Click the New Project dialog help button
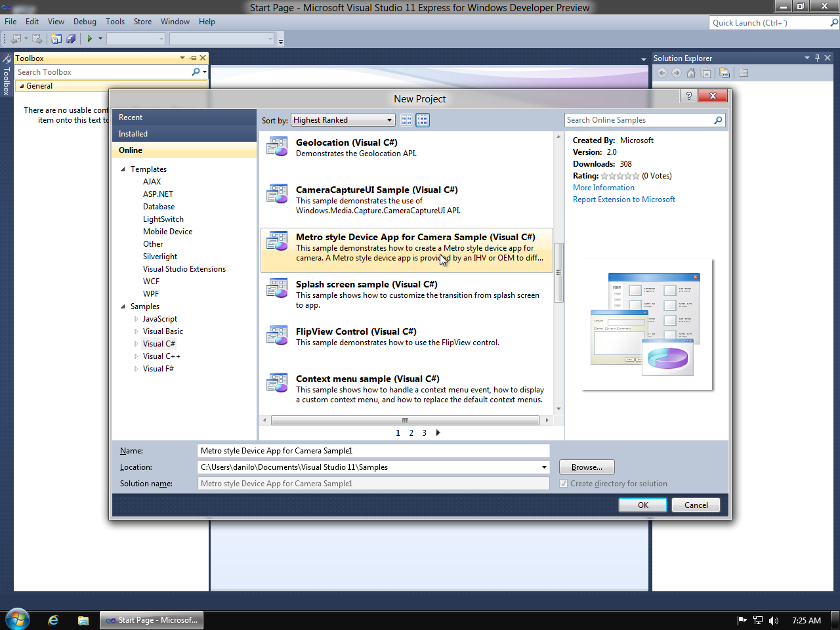 pyautogui.click(x=688, y=96)
